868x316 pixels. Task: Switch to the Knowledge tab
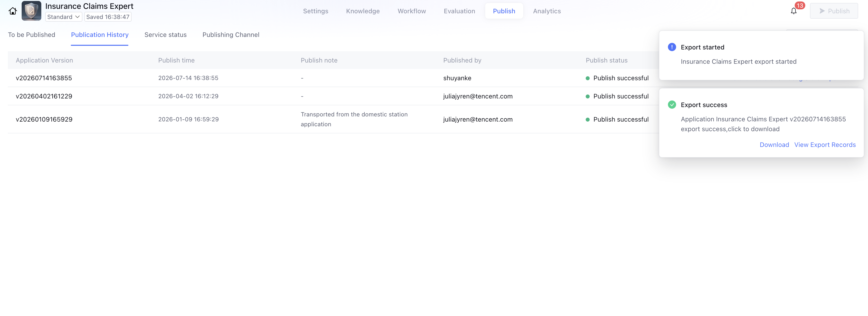[x=362, y=11]
